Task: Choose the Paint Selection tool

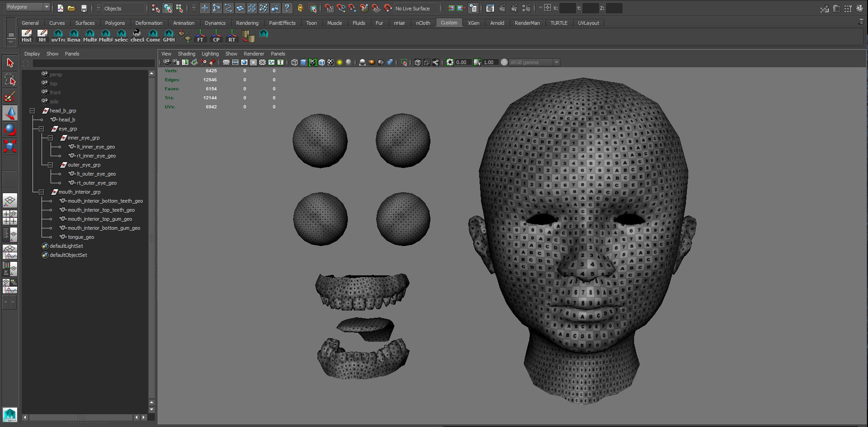Action: 10,96
